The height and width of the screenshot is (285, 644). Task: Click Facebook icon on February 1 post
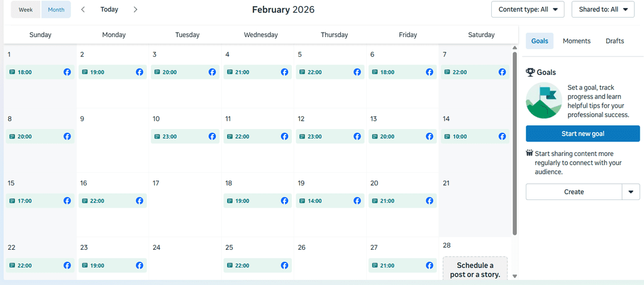point(67,72)
